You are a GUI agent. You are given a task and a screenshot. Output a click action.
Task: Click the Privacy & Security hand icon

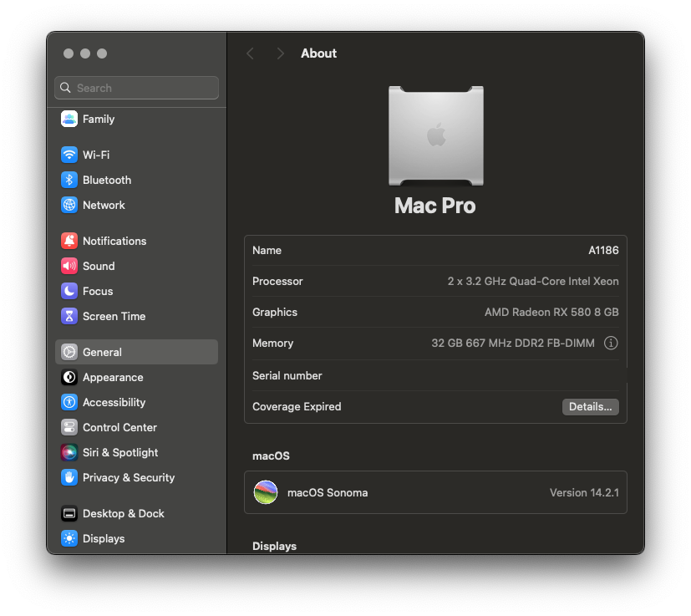tap(69, 477)
